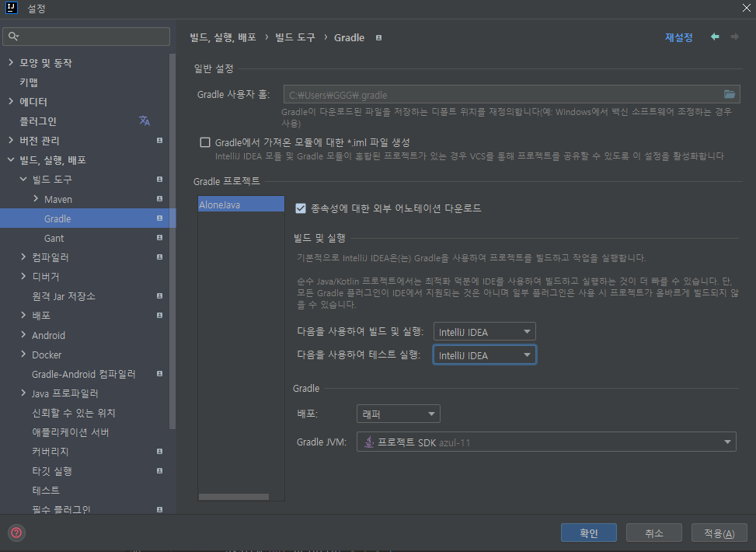Click the settings tree vertical scrollbar
Screen dimensions: 756x552
[172, 241]
